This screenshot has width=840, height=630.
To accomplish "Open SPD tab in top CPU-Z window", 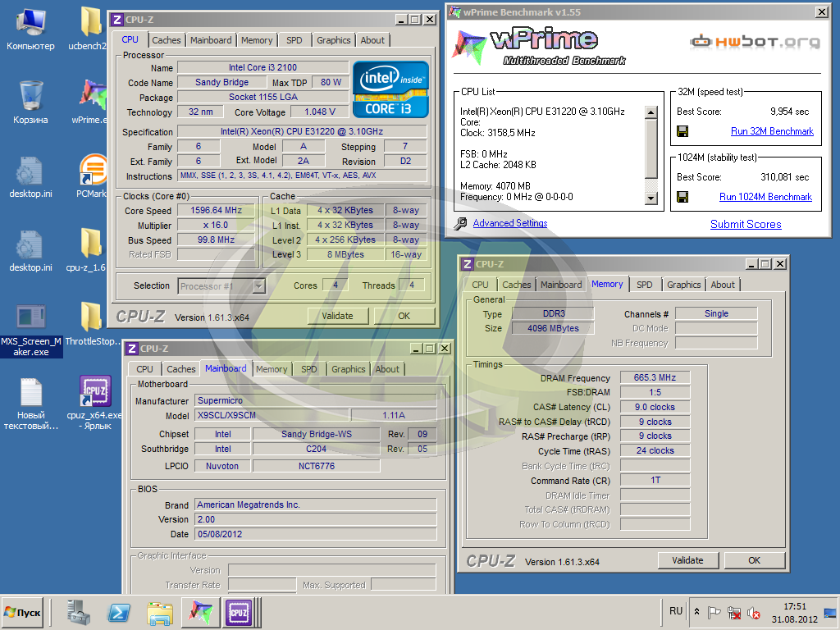I will pos(294,40).
